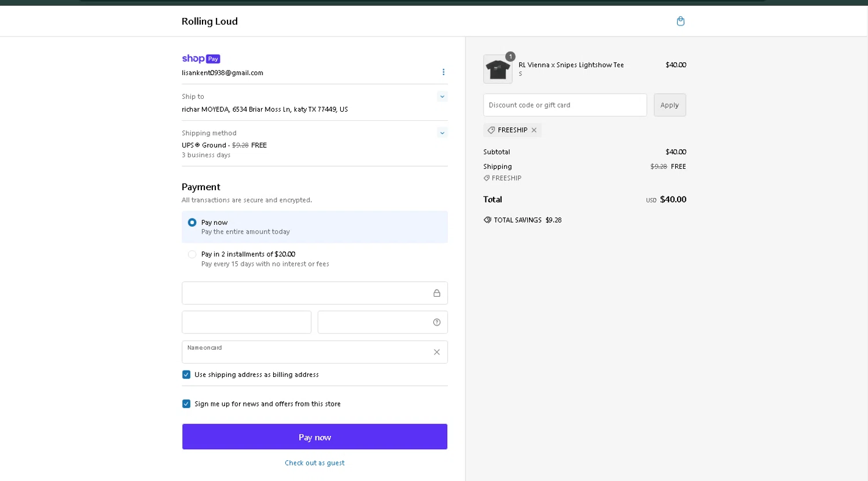Click the security code help question mark icon
The image size is (868, 481).
[437, 323]
